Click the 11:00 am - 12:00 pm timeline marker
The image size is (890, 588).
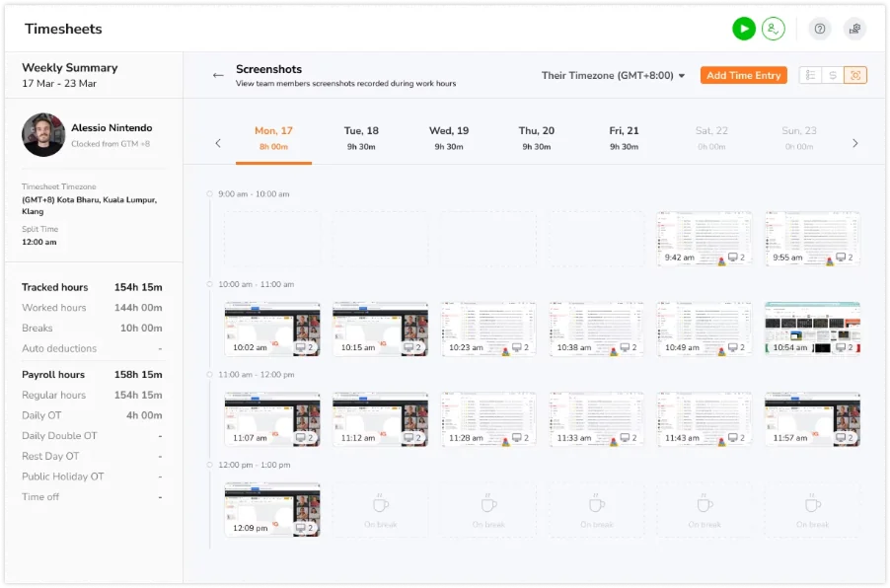pos(209,374)
